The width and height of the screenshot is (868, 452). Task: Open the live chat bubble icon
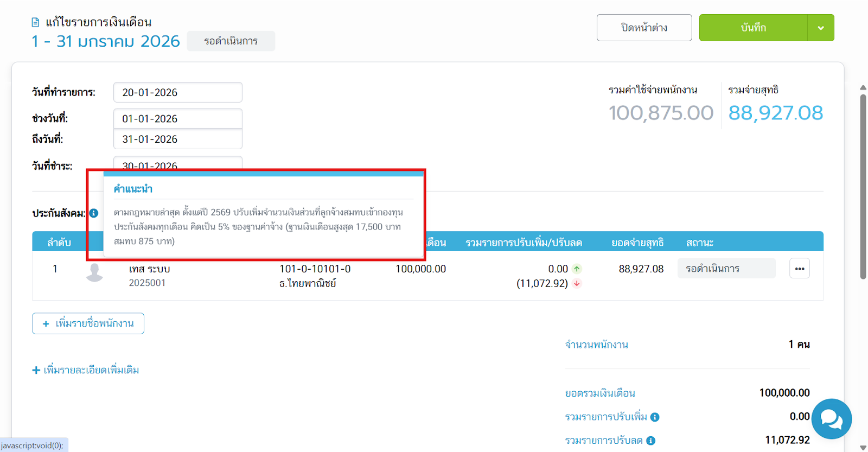point(831,419)
